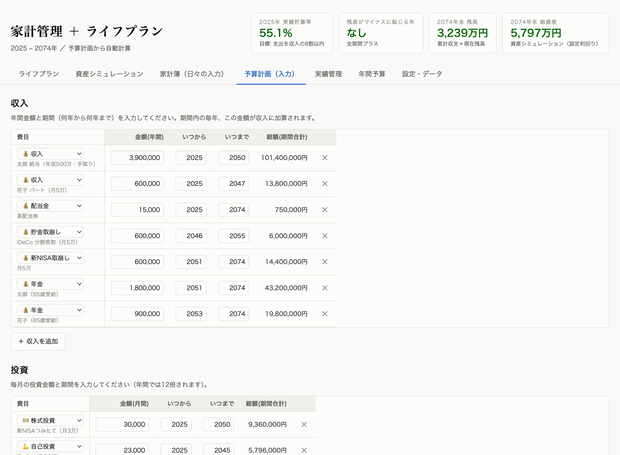Delete the 株式投資 30,000 investment row
Image resolution: width=620 pixels, height=455 pixels.
click(304, 425)
